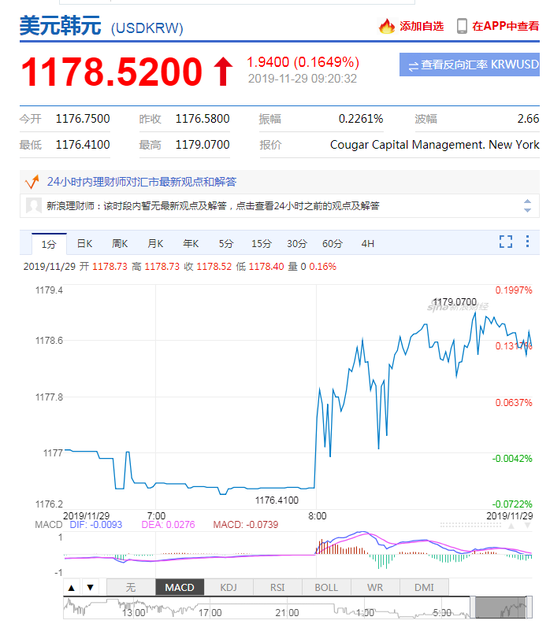Click the 今开 value 1176.7500
Image resolution: width=550 pixels, height=624 pixels.
pyautogui.click(x=83, y=119)
